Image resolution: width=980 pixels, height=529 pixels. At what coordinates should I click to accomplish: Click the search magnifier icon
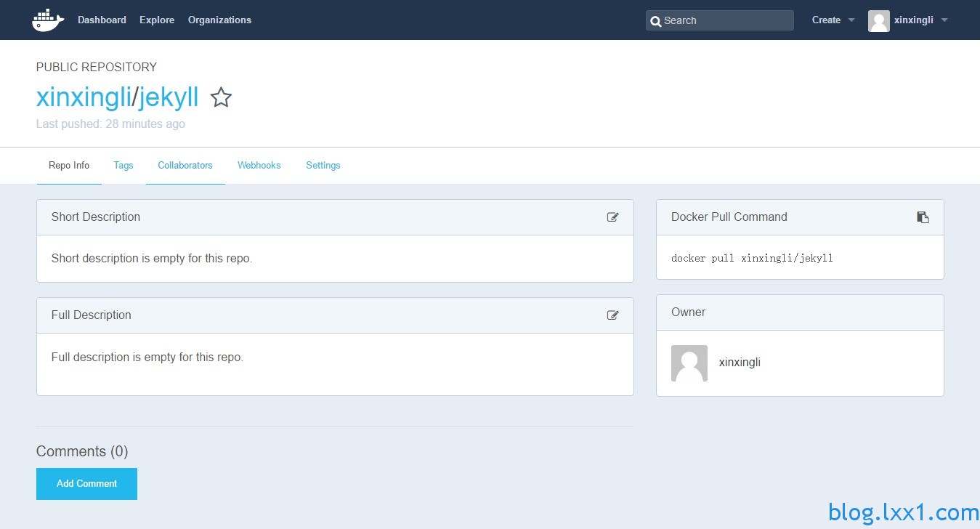click(x=655, y=21)
